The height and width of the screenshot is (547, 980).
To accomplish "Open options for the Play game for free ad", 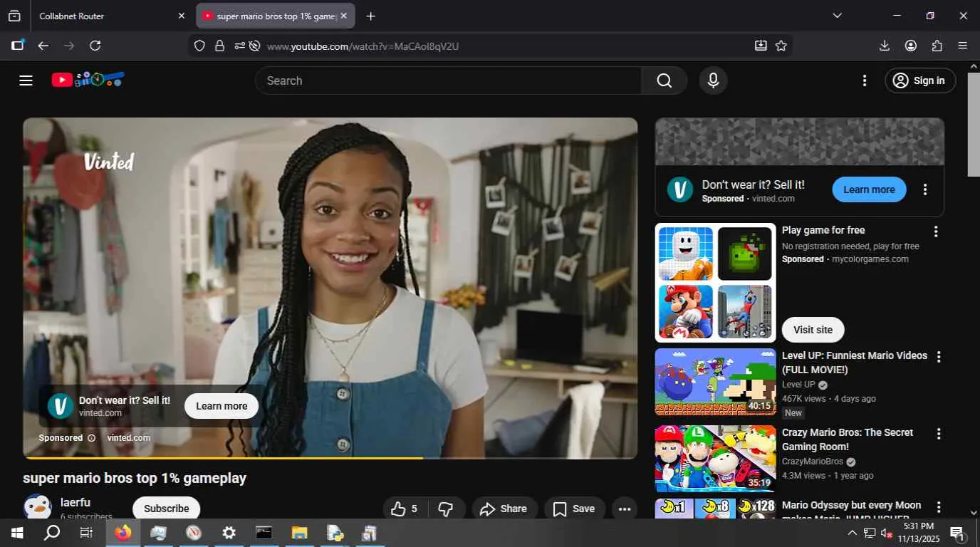I will click(936, 231).
